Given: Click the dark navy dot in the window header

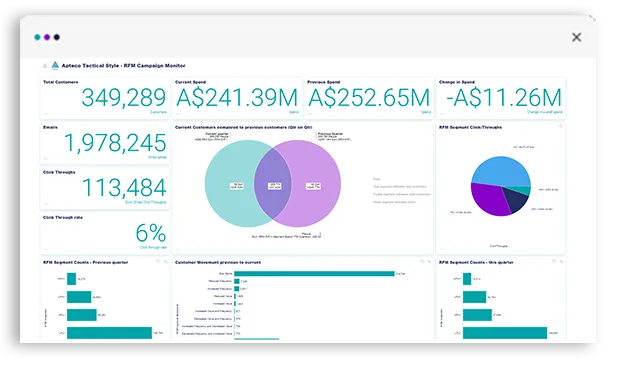Looking at the screenshot, I should tap(57, 37).
